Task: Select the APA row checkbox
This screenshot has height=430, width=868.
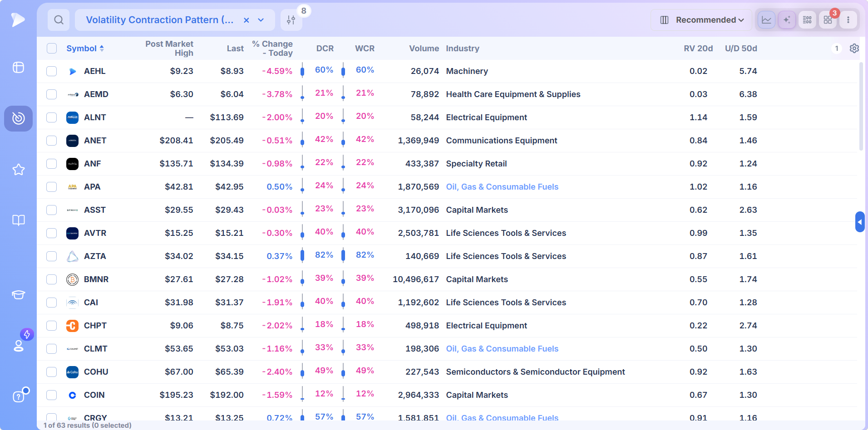Action: [52, 187]
